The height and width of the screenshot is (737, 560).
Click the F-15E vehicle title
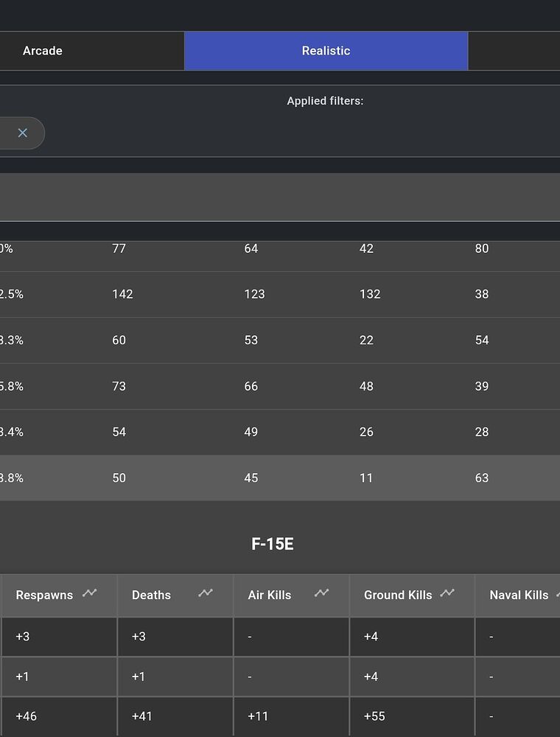[273, 545]
